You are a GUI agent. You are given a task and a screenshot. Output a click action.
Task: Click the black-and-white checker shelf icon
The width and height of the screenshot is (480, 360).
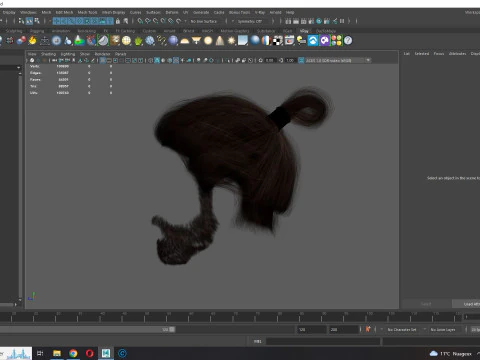[278, 41]
